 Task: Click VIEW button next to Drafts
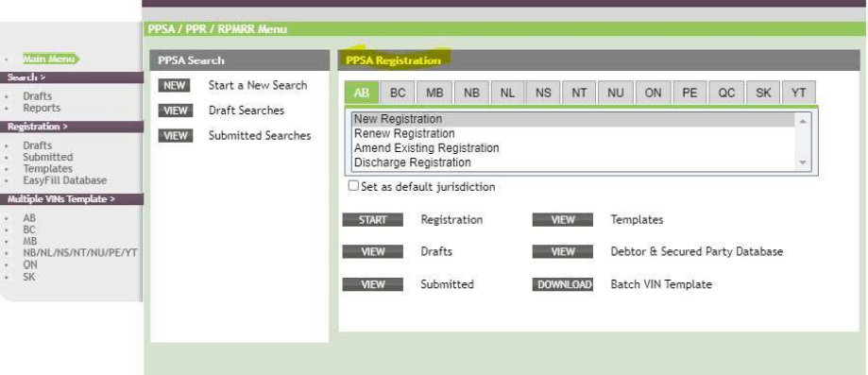click(x=372, y=252)
